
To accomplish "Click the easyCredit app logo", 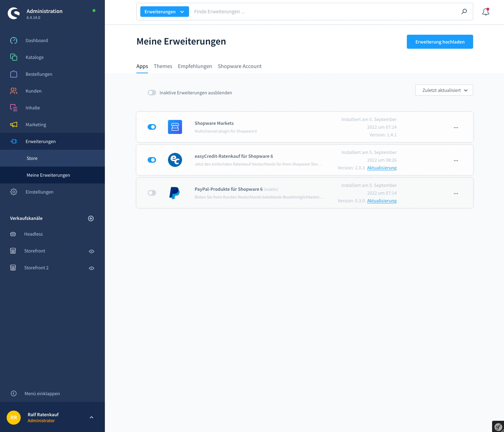I will click(175, 160).
